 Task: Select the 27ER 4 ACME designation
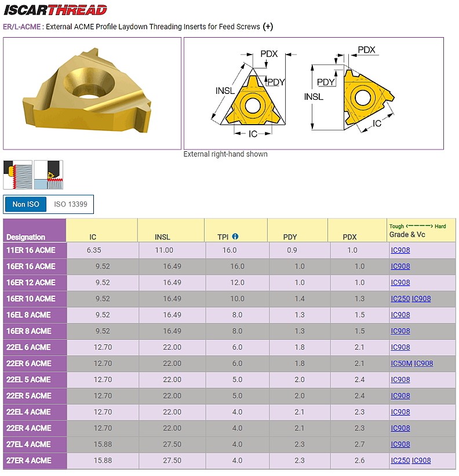tap(29, 460)
